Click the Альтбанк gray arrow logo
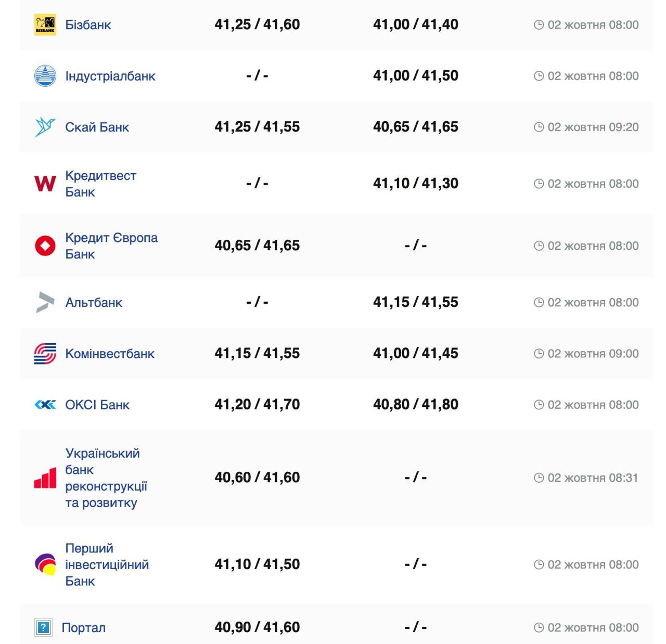The height and width of the screenshot is (644, 666). coord(45,302)
